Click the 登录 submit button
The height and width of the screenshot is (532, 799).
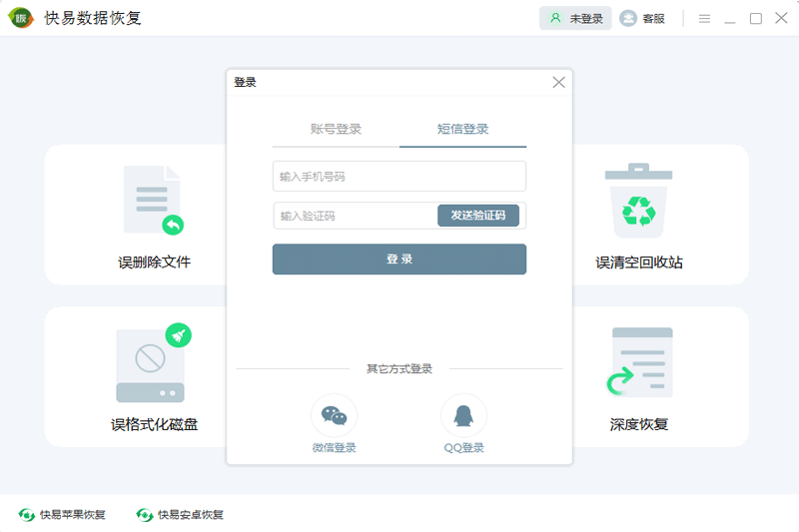(x=399, y=260)
